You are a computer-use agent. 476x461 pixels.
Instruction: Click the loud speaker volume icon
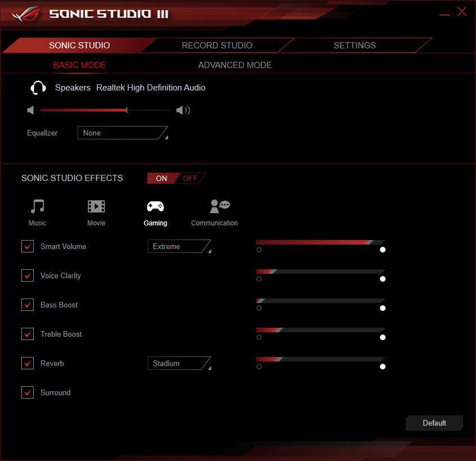[x=183, y=110]
